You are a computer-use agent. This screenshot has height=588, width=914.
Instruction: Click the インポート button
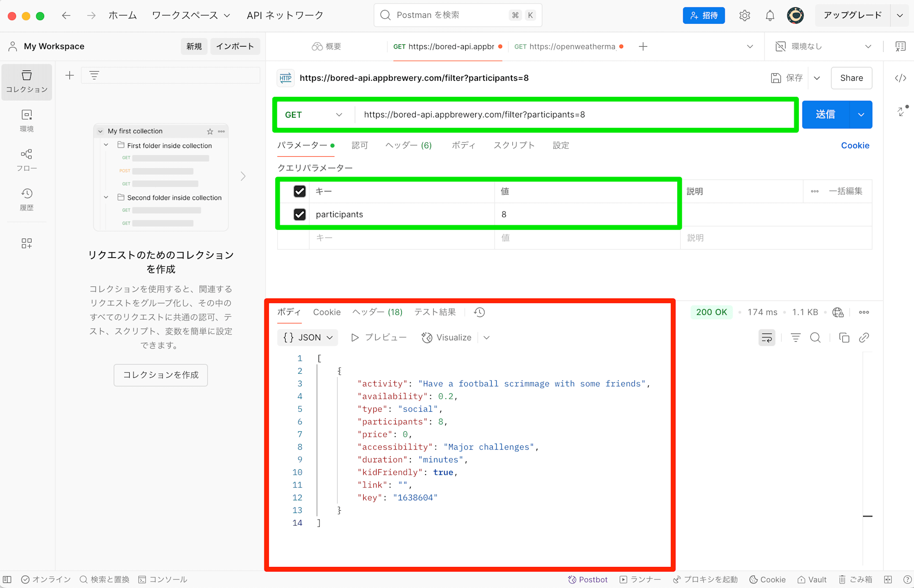pyautogui.click(x=235, y=47)
